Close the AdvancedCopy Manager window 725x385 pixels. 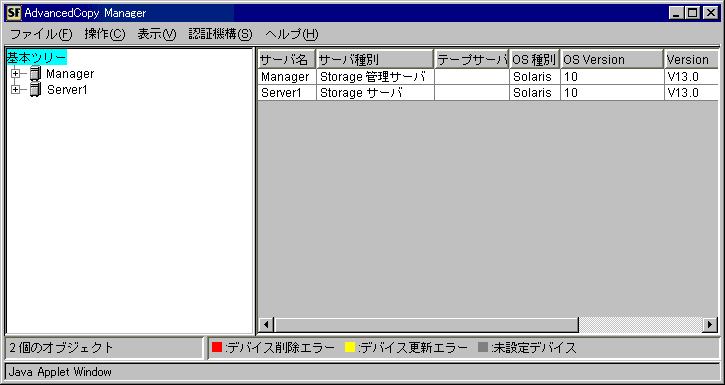(x=710, y=13)
